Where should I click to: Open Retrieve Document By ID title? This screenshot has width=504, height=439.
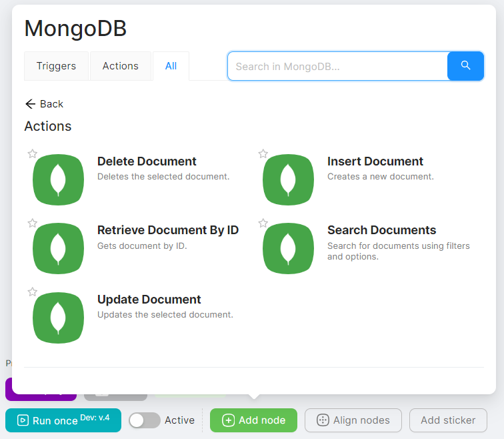[x=168, y=230]
